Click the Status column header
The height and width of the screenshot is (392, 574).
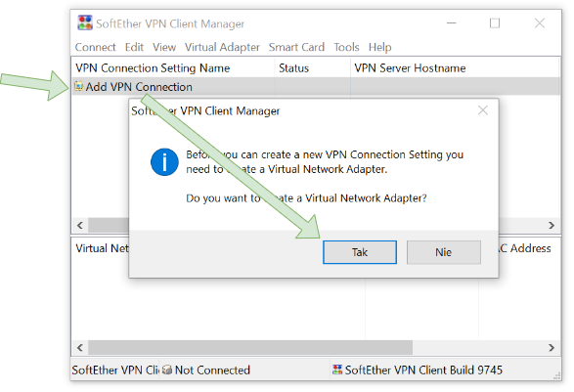tap(312, 68)
